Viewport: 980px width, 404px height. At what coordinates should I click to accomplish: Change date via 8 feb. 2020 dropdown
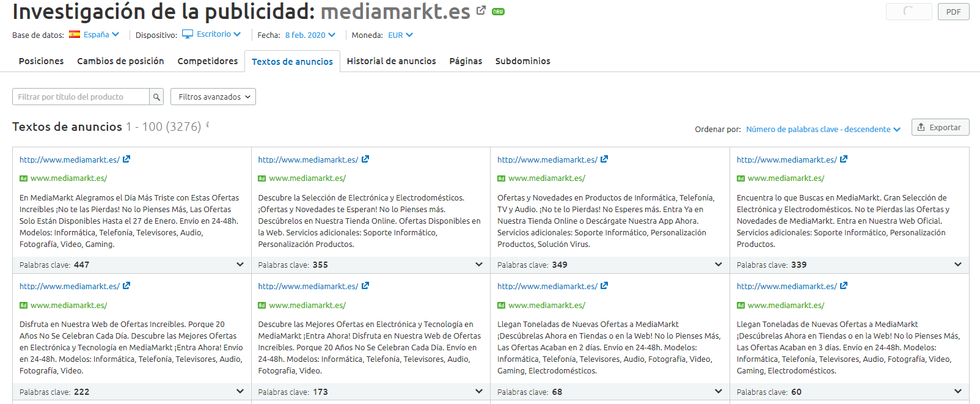click(310, 35)
